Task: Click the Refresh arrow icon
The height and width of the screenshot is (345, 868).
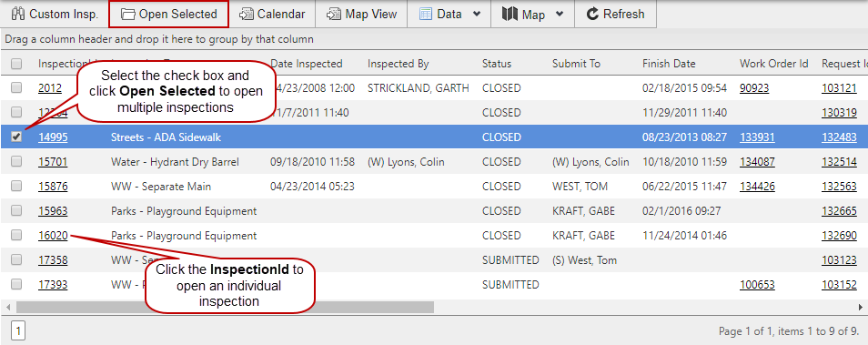Action: click(592, 15)
